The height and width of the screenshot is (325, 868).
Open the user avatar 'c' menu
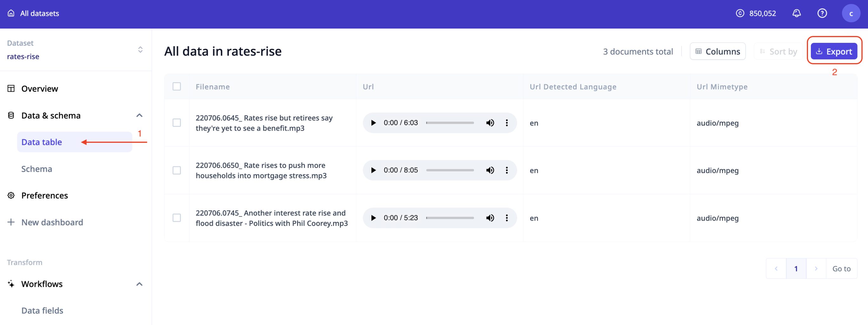tap(851, 13)
